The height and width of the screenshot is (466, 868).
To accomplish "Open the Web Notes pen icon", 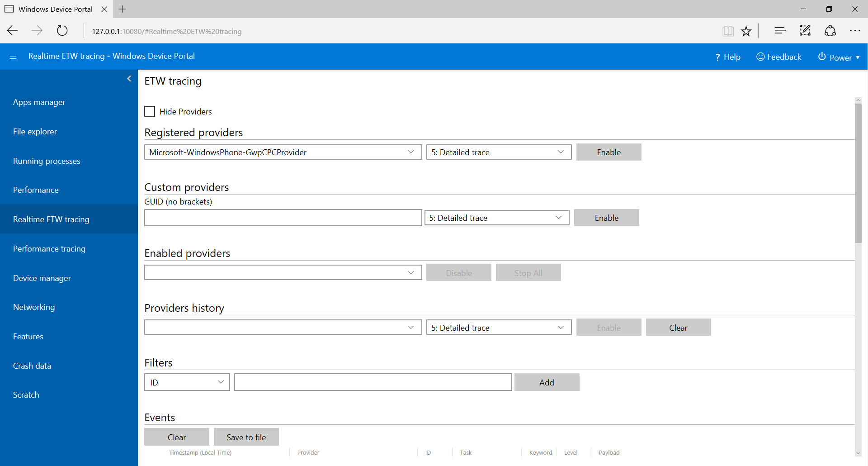I will click(805, 31).
